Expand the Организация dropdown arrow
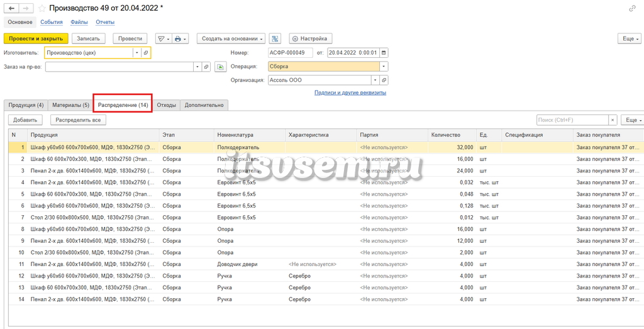Image resolution: width=644 pixels, height=329 pixels. tap(375, 80)
